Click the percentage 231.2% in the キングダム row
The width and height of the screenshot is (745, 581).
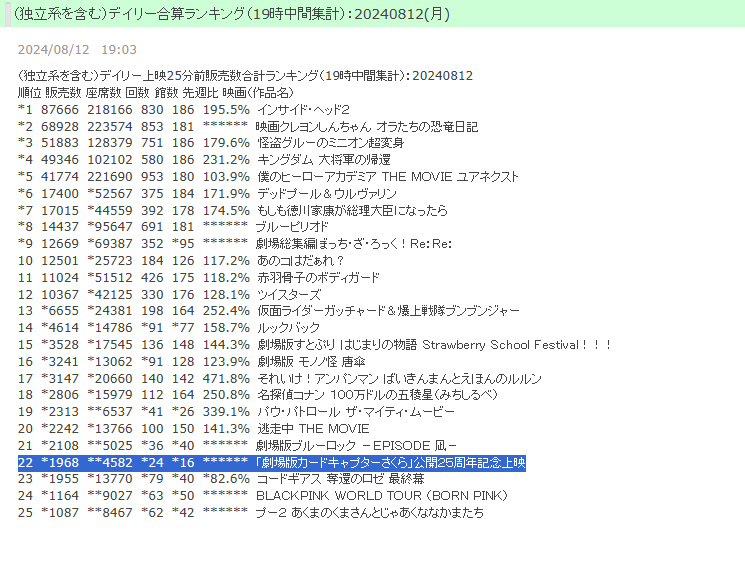tap(226, 160)
